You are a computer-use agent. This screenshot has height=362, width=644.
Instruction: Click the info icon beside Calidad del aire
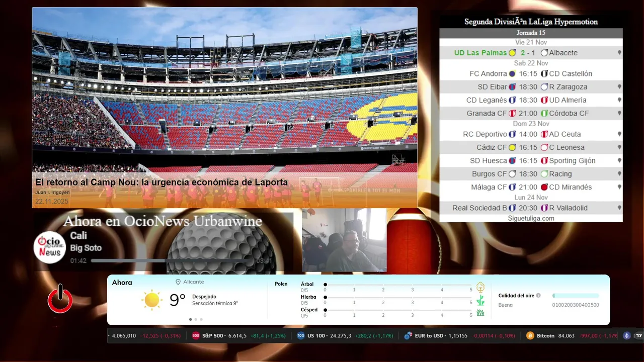[x=538, y=296]
